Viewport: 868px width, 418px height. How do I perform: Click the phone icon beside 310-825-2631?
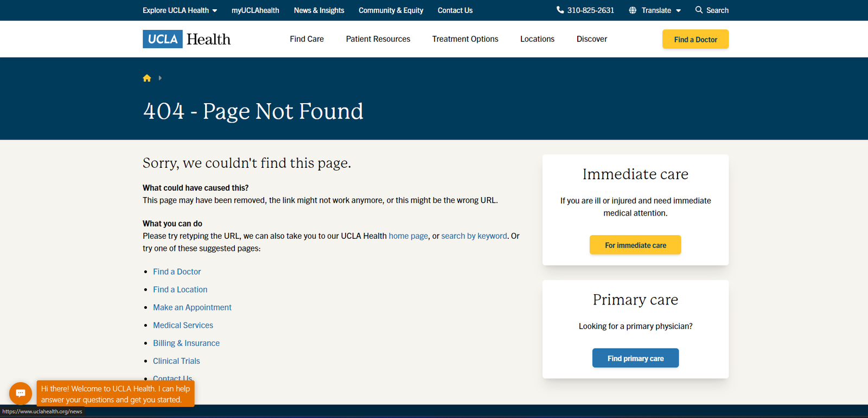pyautogui.click(x=560, y=10)
